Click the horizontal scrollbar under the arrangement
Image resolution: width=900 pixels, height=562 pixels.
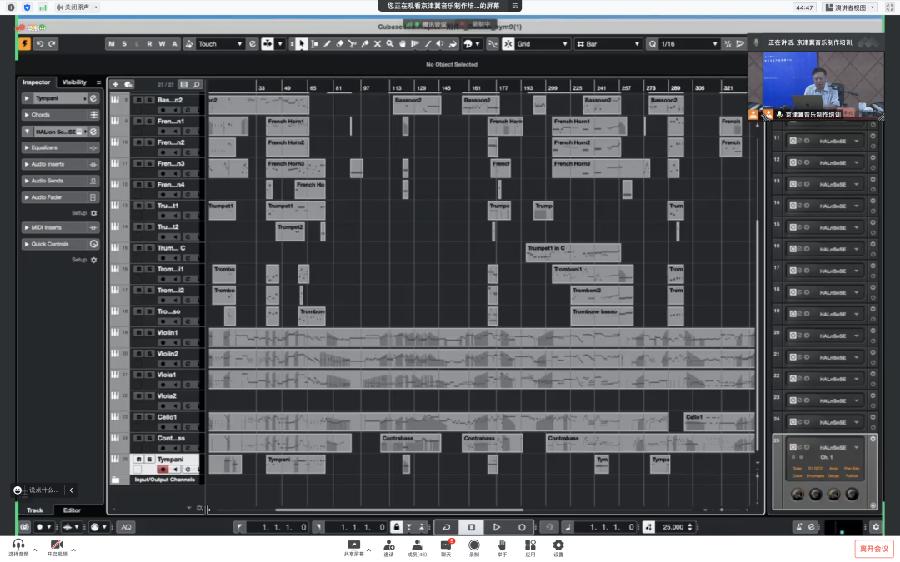(399, 510)
